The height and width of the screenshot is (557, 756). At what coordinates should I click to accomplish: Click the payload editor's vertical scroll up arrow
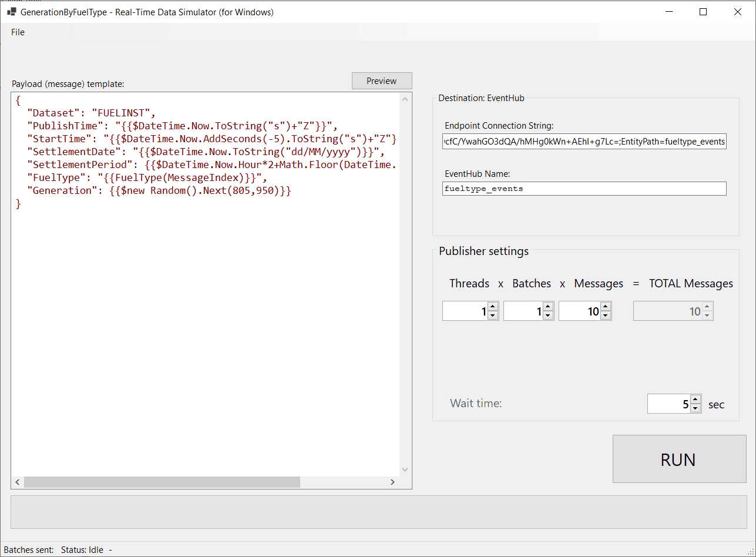point(405,99)
